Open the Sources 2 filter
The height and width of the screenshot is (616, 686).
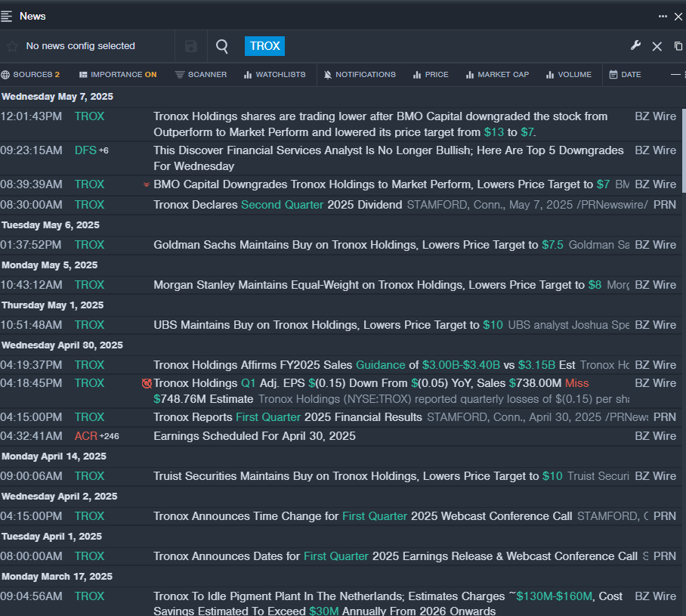pyautogui.click(x=30, y=74)
